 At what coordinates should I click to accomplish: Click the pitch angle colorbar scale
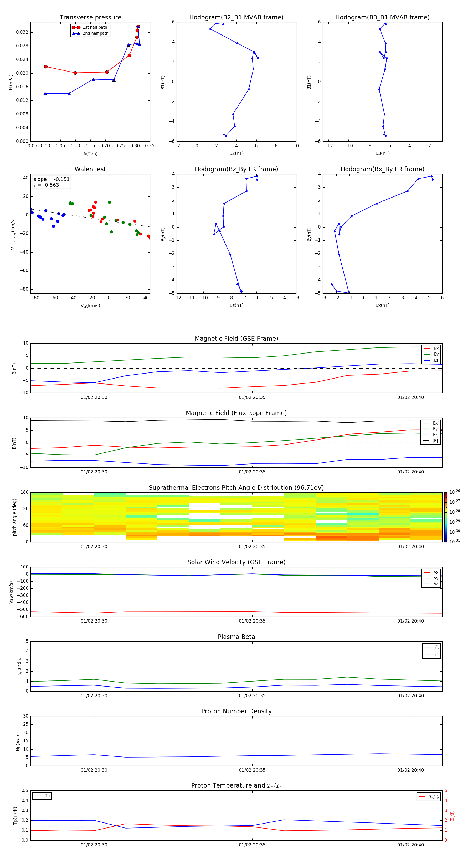(446, 517)
